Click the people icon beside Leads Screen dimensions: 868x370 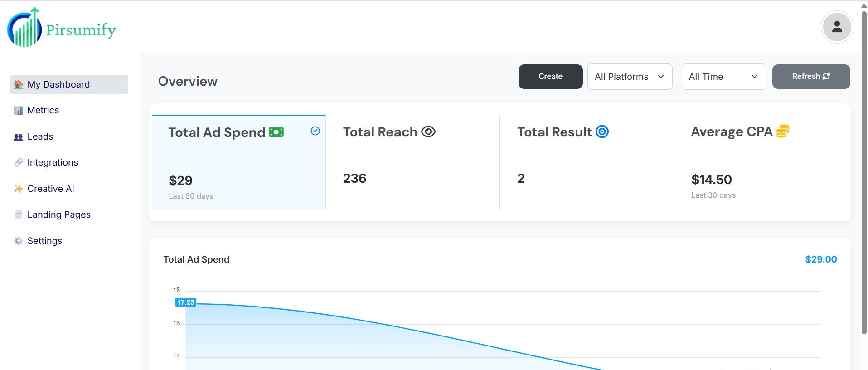click(18, 137)
